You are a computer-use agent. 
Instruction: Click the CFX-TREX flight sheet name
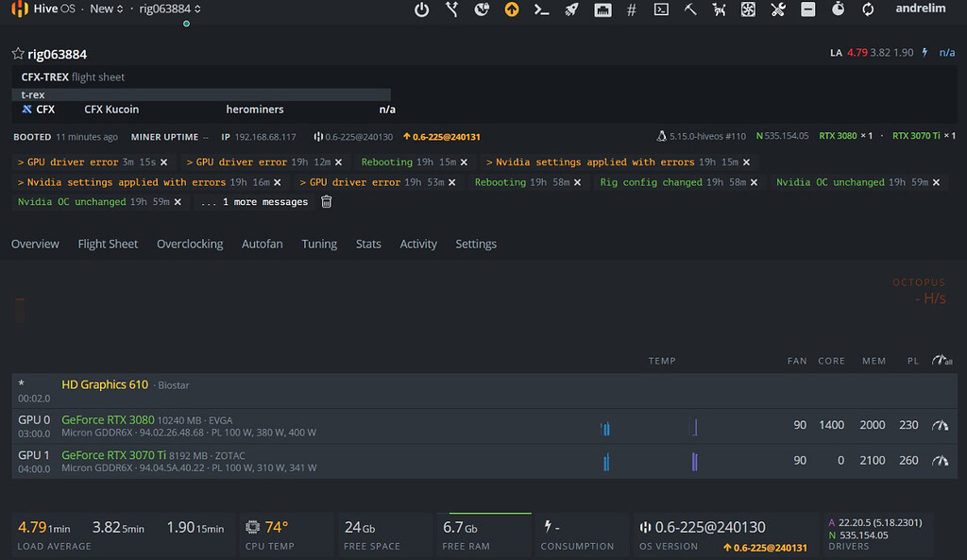tap(45, 77)
